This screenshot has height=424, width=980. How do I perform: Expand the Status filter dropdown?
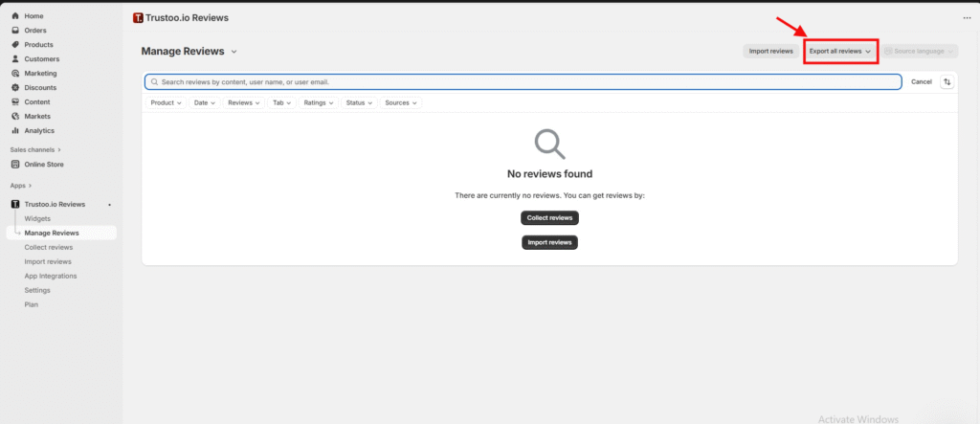(359, 102)
